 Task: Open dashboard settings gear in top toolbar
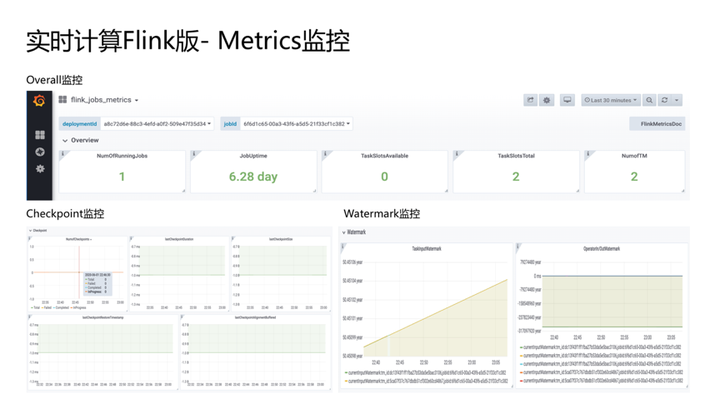coord(546,100)
